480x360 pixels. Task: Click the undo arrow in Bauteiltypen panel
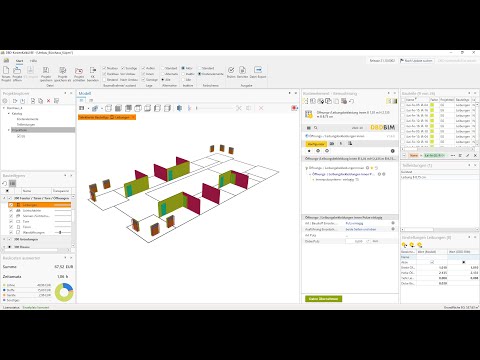[x=5, y=183]
